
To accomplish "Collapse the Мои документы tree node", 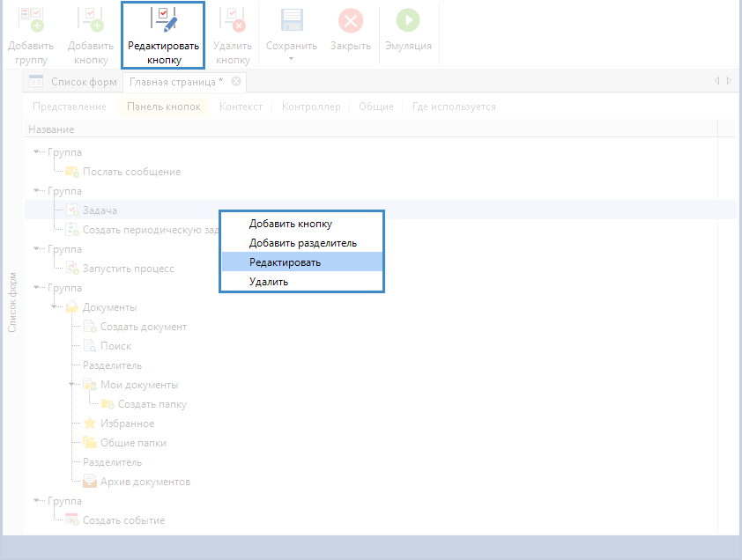I will coord(72,385).
